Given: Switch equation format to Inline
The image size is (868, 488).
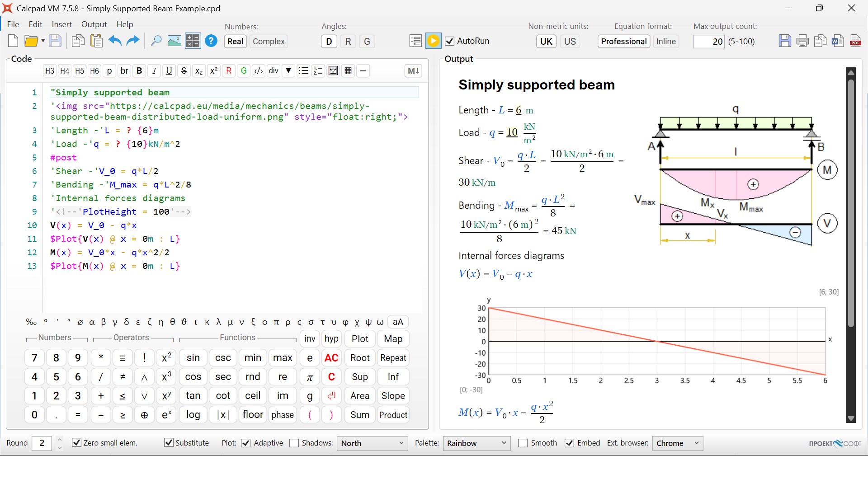Looking at the screenshot, I should click(665, 41).
